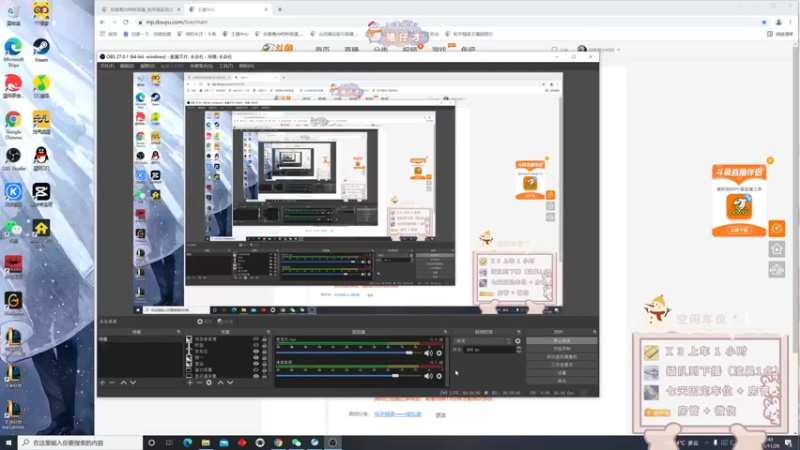Viewport: 800px width, 450px height.
Task: Open OBS 视图 menu
Action: tap(147, 66)
